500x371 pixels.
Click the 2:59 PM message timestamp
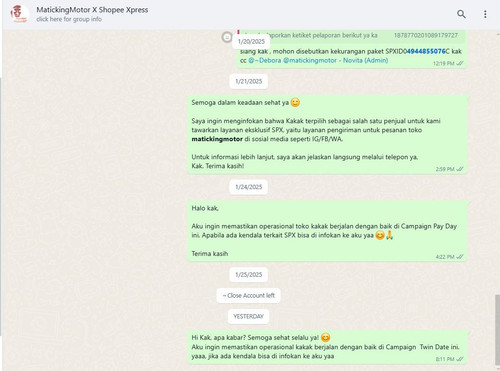445,169
